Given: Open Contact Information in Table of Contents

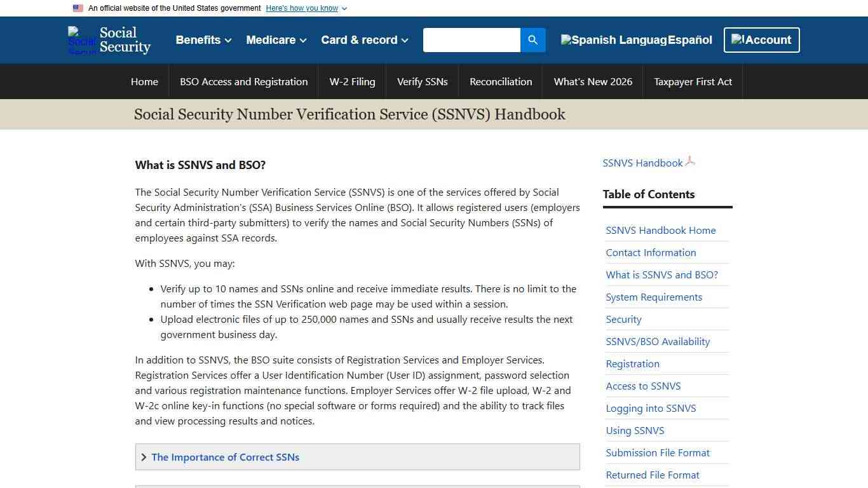Looking at the screenshot, I should coord(651,252).
